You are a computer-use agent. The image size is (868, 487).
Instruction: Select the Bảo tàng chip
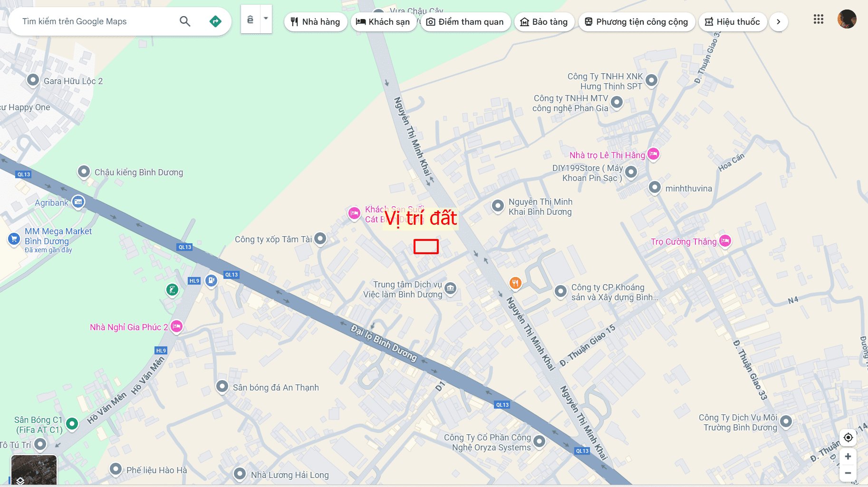coord(544,22)
